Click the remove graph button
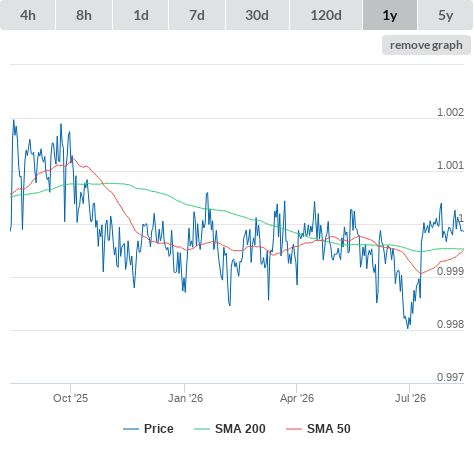Image resolution: width=474 pixels, height=455 pixels. pyautogui.click(x=426, y=45)
